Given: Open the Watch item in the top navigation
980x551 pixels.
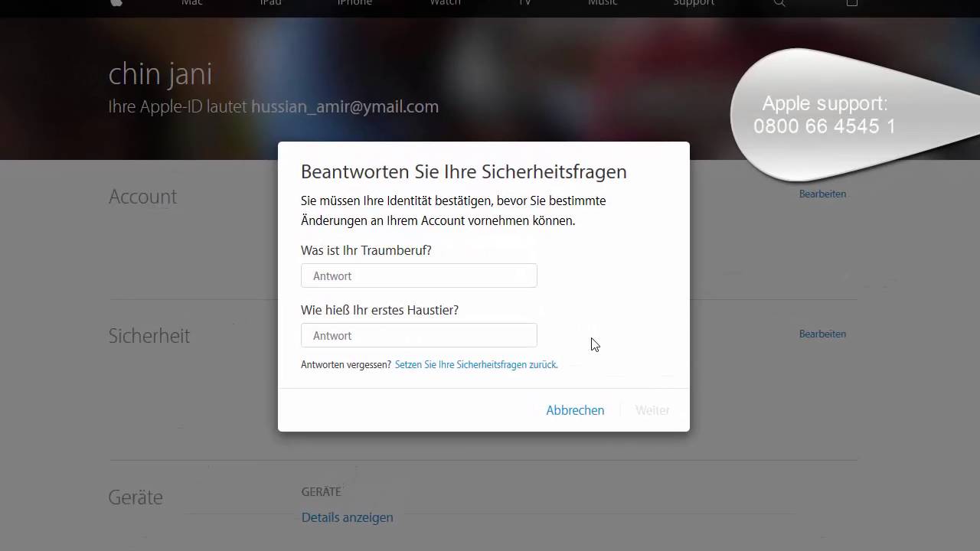Looking at the screenshot, I should (x=445, y=3).
